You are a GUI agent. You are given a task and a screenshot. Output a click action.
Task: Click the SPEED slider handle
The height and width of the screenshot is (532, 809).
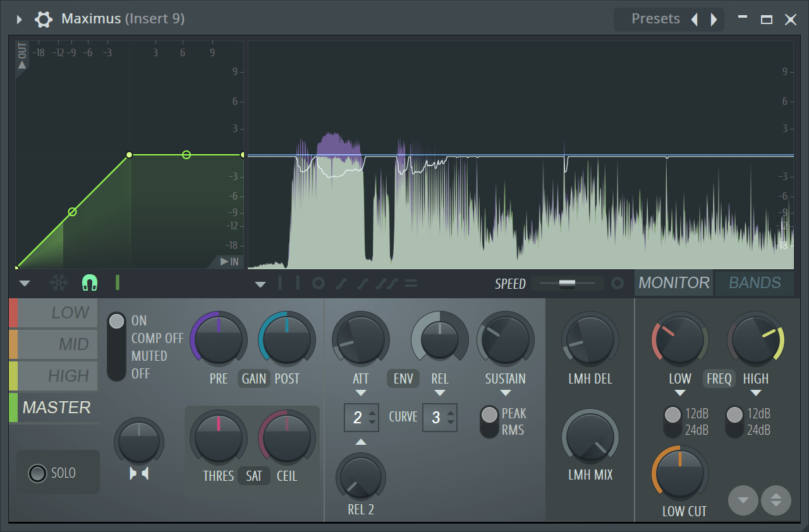pos(567,283)
